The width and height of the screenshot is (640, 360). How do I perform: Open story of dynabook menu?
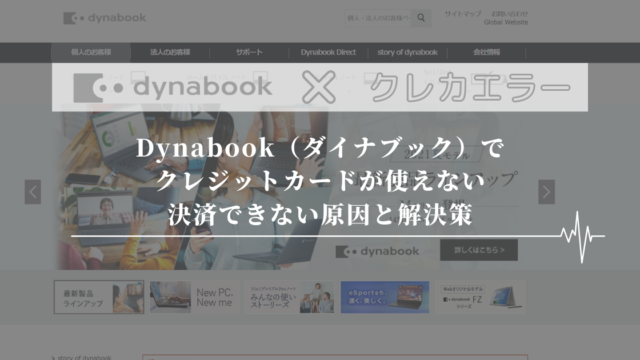coord(407,52)
